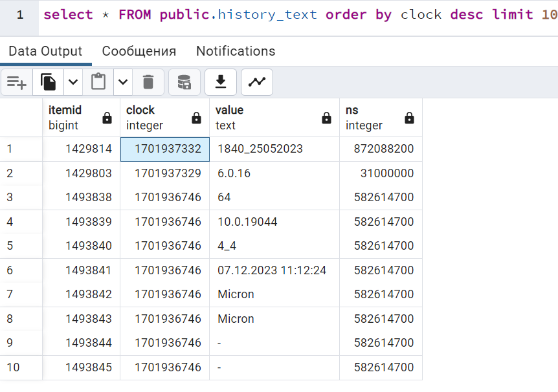This screenshot has height=392, width=558.
Task: Open the copy options dropdown arrow
Action: point(73,82)
